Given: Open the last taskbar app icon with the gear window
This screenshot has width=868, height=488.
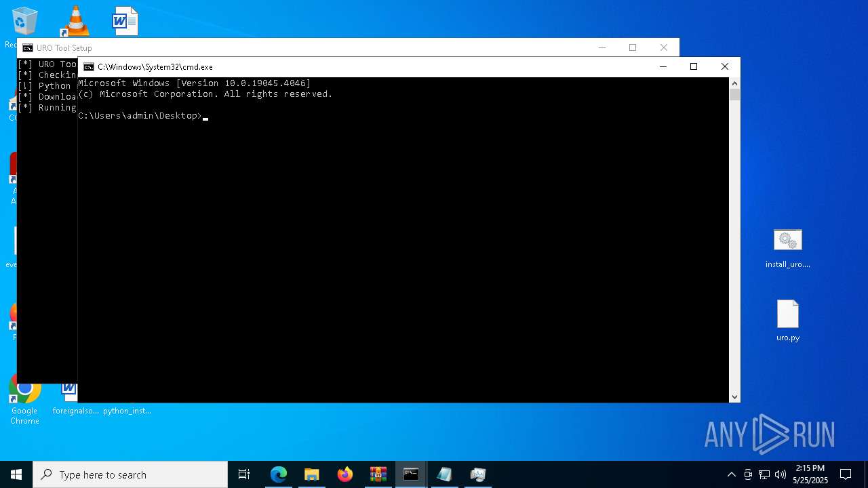Looking at the screenshot, I should (x=478, y=474).
